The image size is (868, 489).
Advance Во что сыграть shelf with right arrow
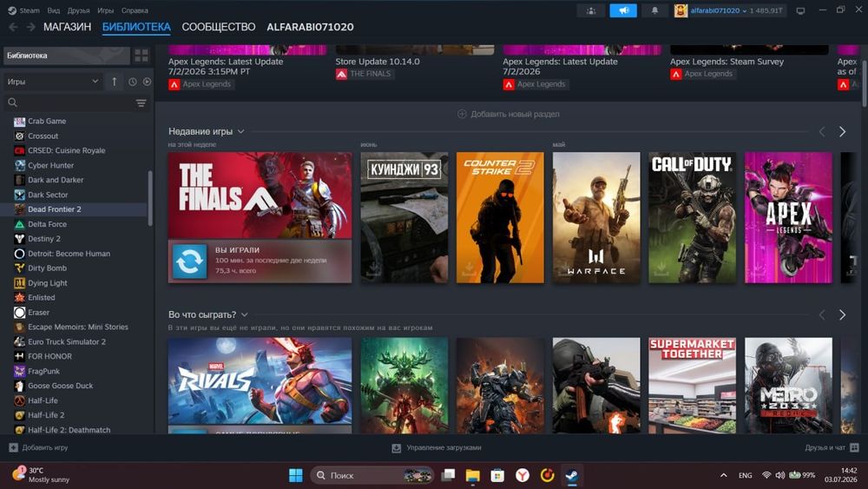842,315
